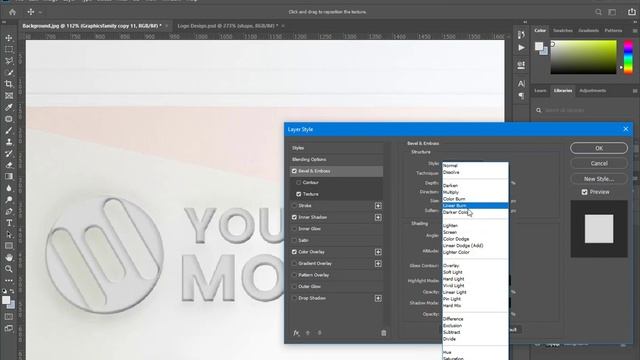
Task: Enable the Contour checkbox
Action: pyautogui.click(x=299, y=182)
